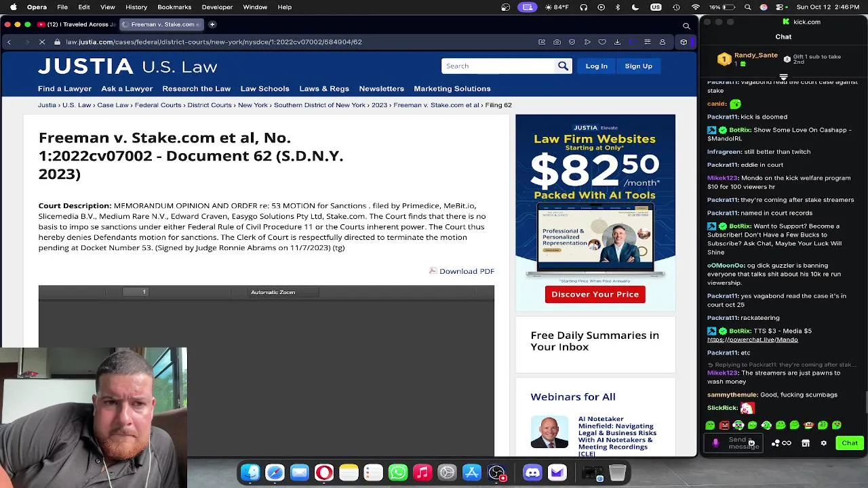Viewport: 868px width, 488px height.
Task: Switch to the I Traveled Across YouTube tab
Action: coord(77,24)
